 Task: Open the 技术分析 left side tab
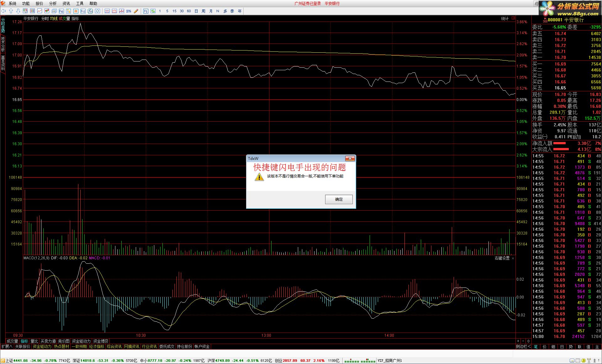click(3, 44)
